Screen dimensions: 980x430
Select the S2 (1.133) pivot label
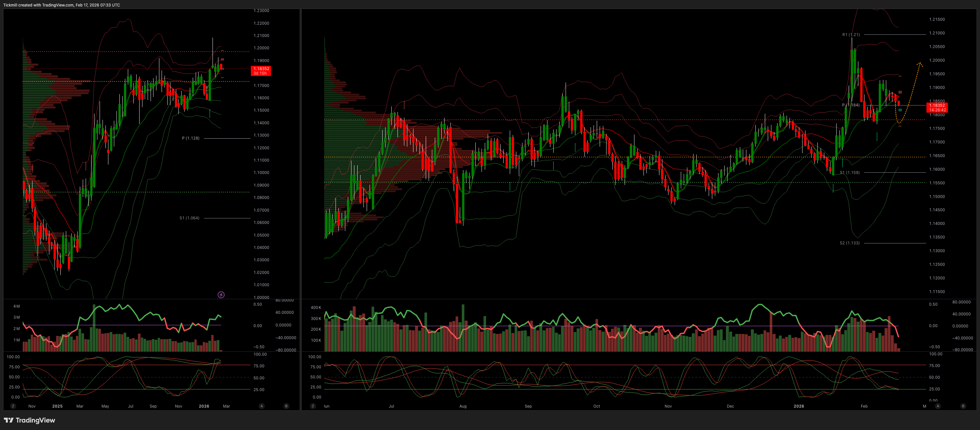pos(849,243)
